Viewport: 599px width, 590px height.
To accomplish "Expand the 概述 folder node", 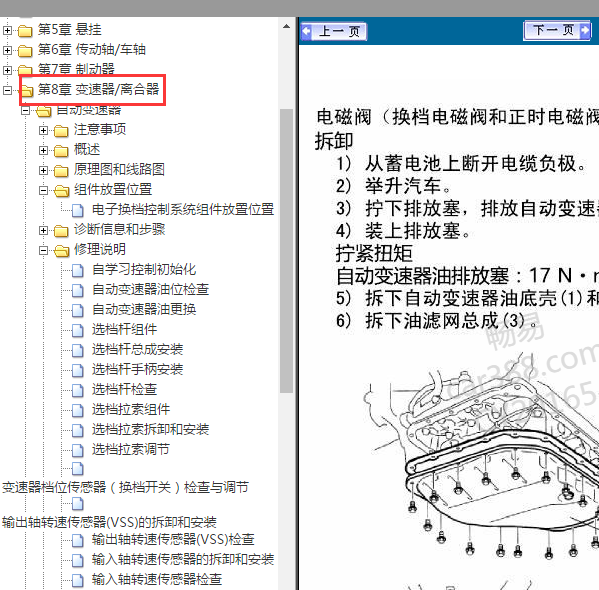I will [x=44, y=150].
